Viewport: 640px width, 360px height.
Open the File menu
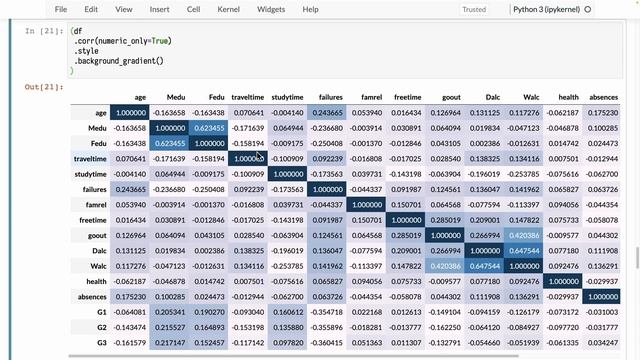(x=61, y=9)
